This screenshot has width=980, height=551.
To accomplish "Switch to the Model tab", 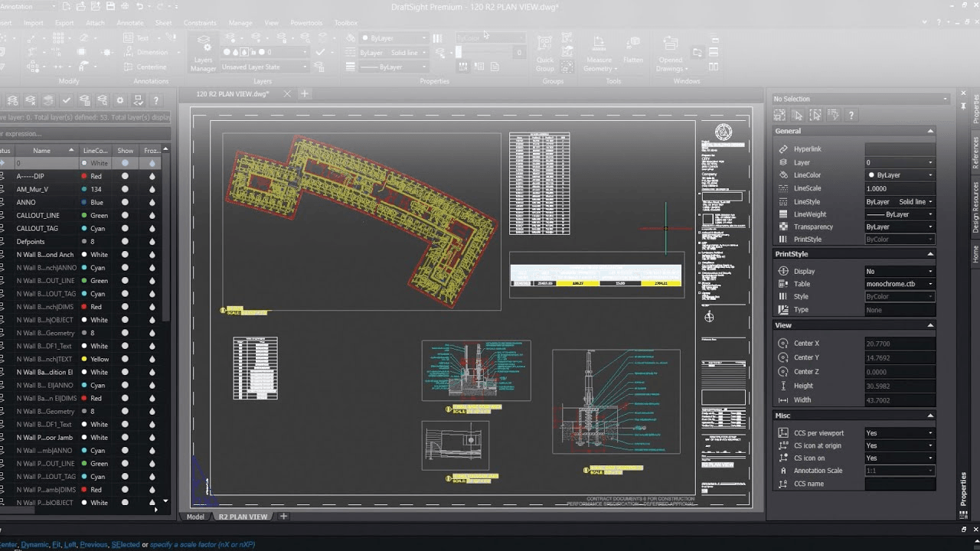I will pyautogui.click(x=195, y=517).
